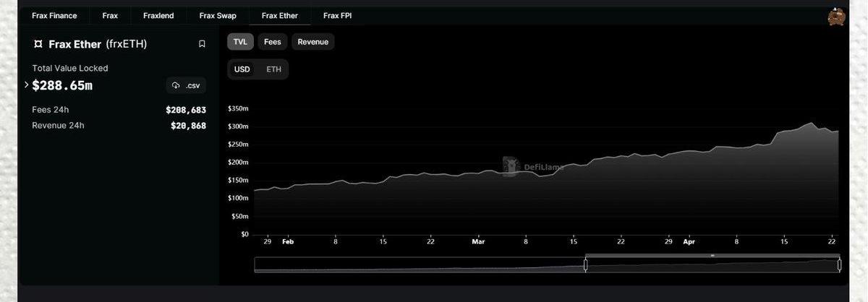868x302 pixels.
Task: Bookmark Frax Ether with the bookmark icon
Action: pyautogui.click(x=202, y=44)
